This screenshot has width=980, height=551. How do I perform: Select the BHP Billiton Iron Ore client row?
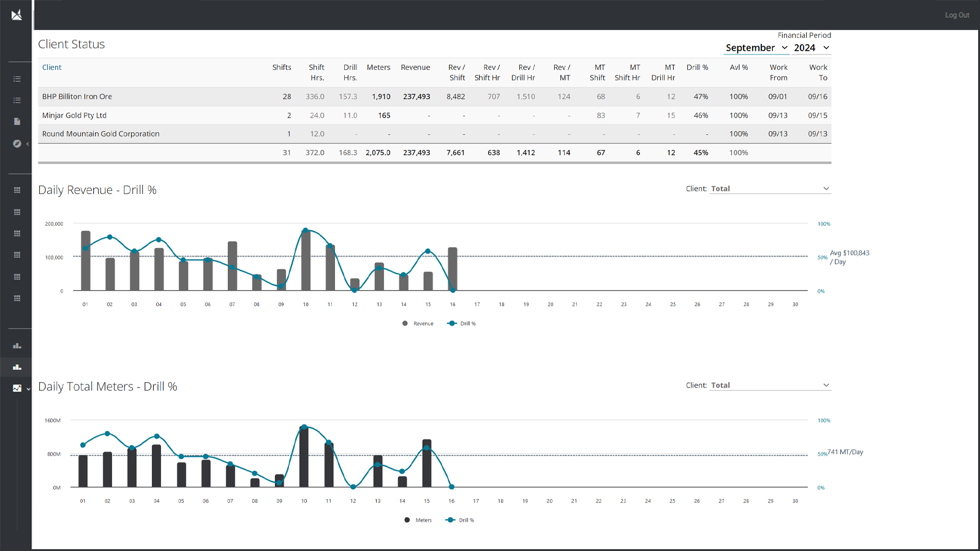pos(77,97)
